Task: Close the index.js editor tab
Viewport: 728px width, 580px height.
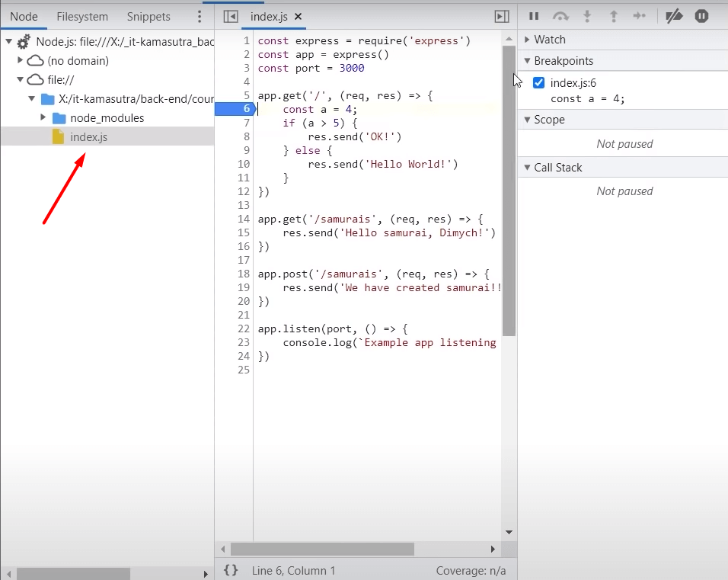Action: tap(298, 16)
